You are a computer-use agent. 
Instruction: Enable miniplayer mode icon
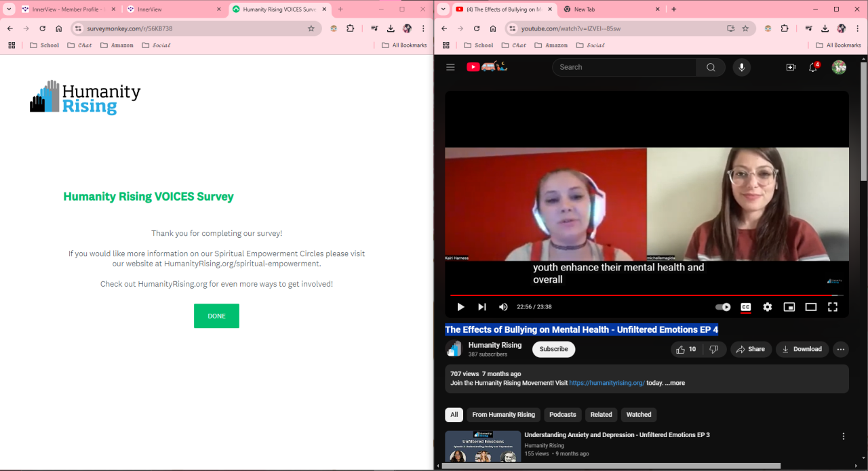(789, 307)
